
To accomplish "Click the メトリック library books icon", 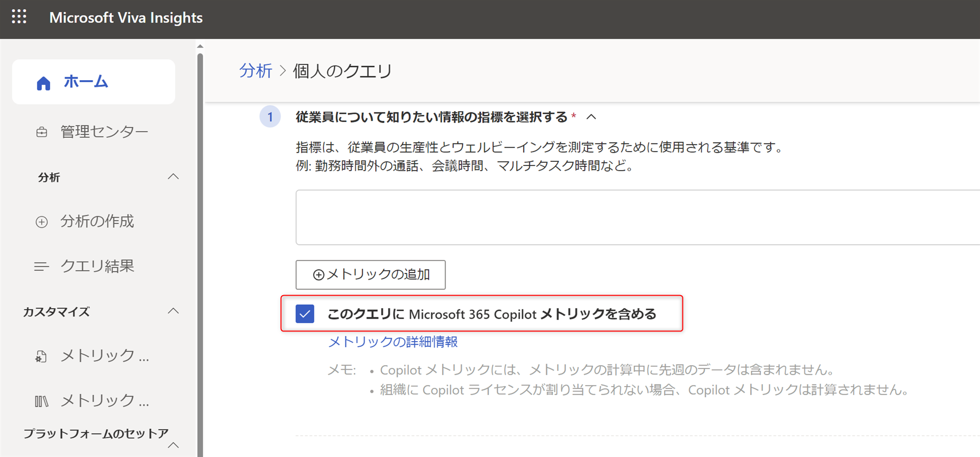I will [41, 401].
